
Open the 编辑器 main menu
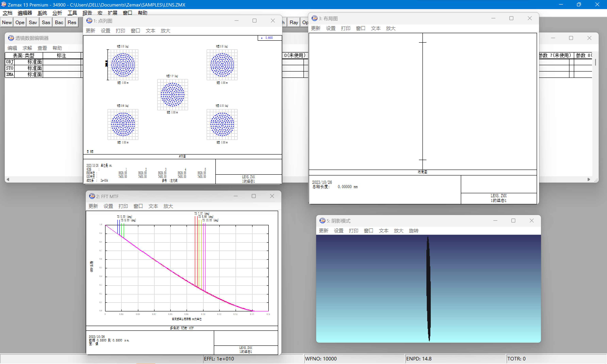[25, 13]
